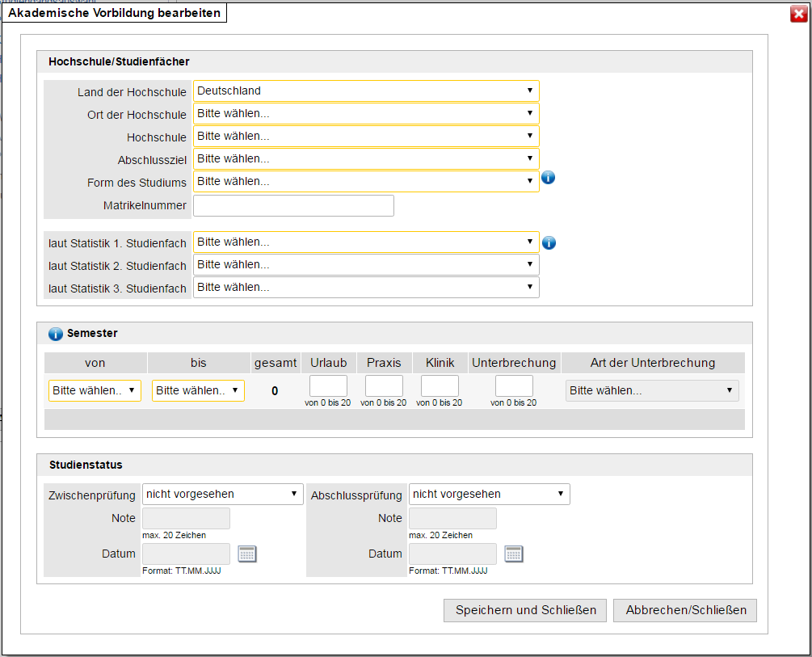Click the 'Akademische Vorbildung bearbeiten' title
Screen dimensions: 812x657
pos(115,13)
